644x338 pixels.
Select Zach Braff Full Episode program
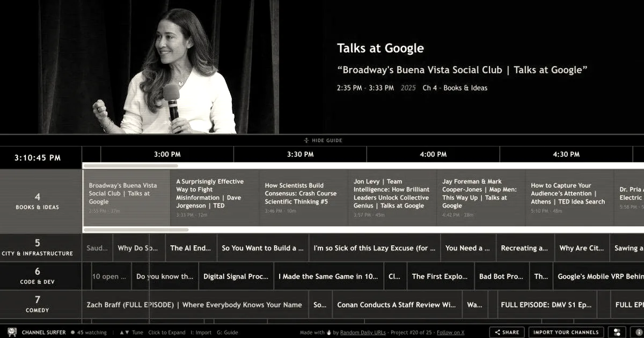[195, 305]
